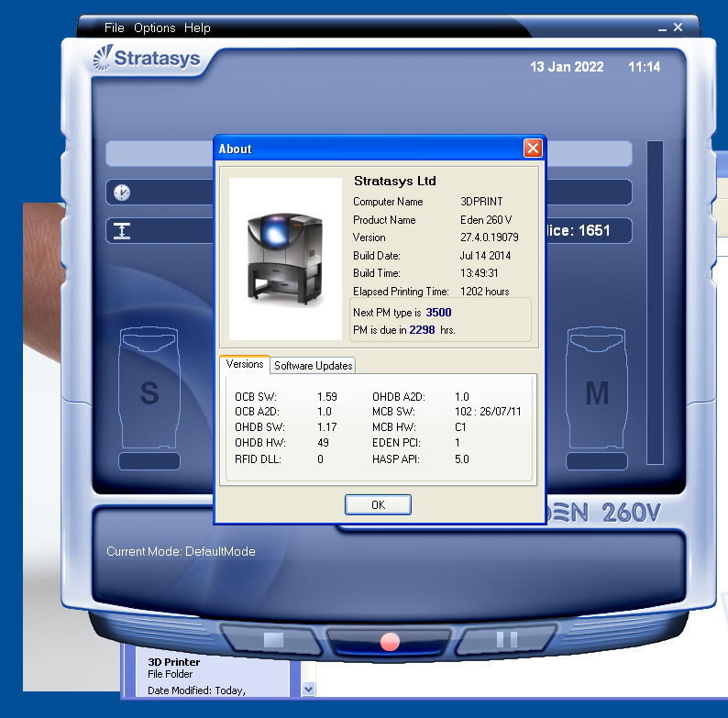This screenshot has width=728, height=718.
Task: Click the Product Name value Eden 260 V
Action: click(486, 220)
